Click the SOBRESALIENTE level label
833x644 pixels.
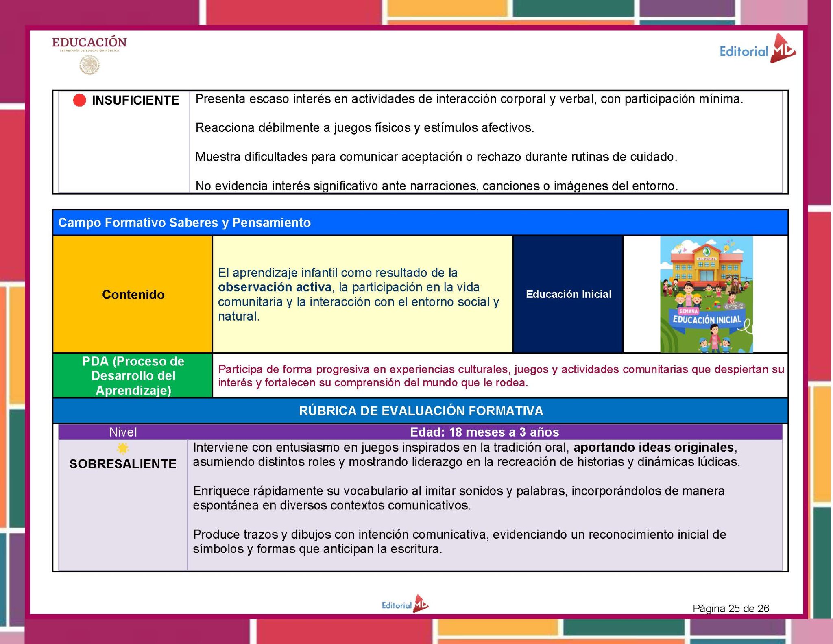[123, 464]
